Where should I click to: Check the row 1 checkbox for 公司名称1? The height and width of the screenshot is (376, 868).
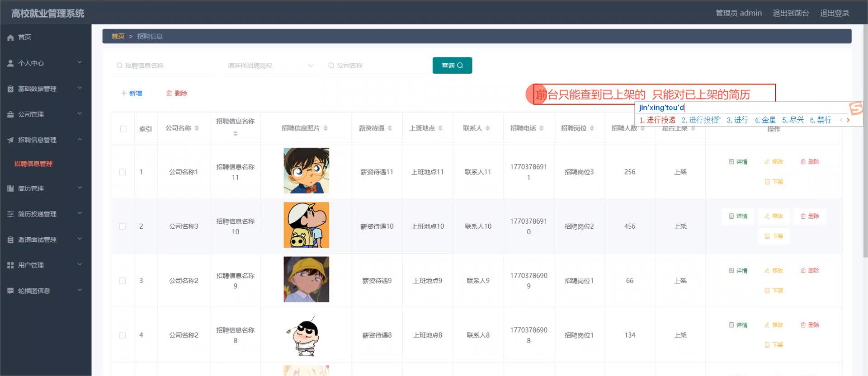click(123, 172)
